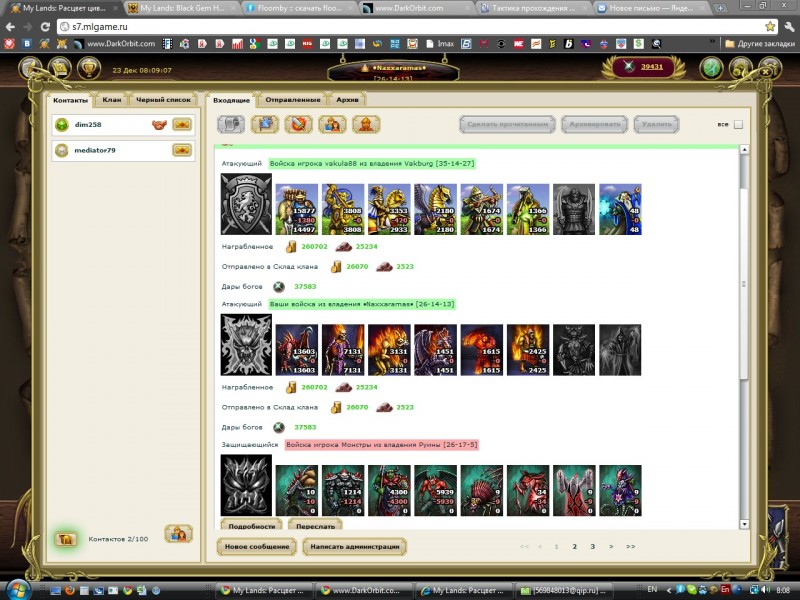Go to next page with single arrow
The width and height of the screenshot is (800, 600).
[x=611, y=546]
